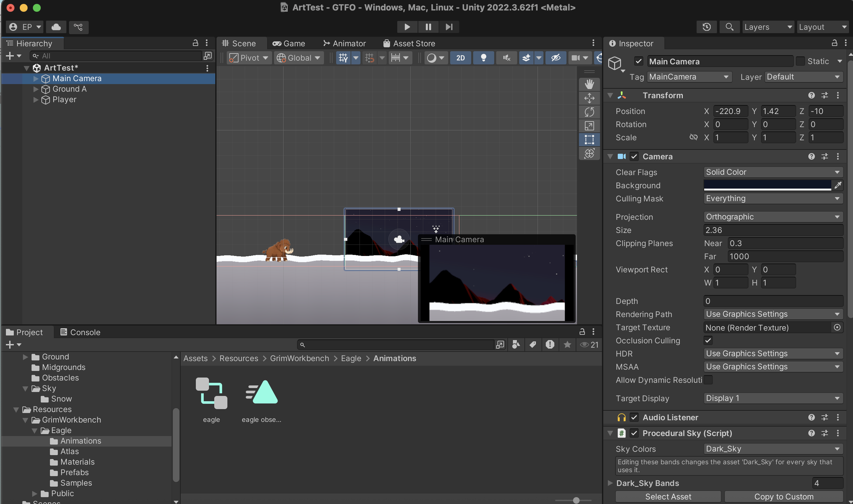853x504 pixels.
Task: Pick color with Background eyedropper
Action: click(x=838, y=185)
